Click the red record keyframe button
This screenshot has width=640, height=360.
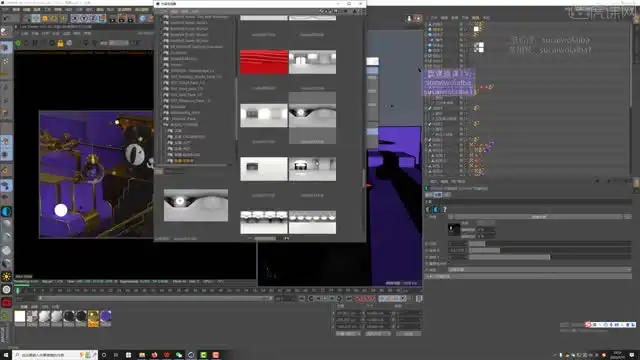tap(358, 299)
